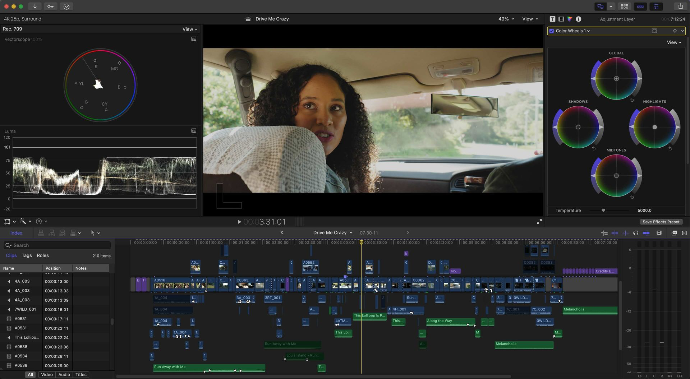
Task: Switch to the Tags tab
Action: point(27,256)
